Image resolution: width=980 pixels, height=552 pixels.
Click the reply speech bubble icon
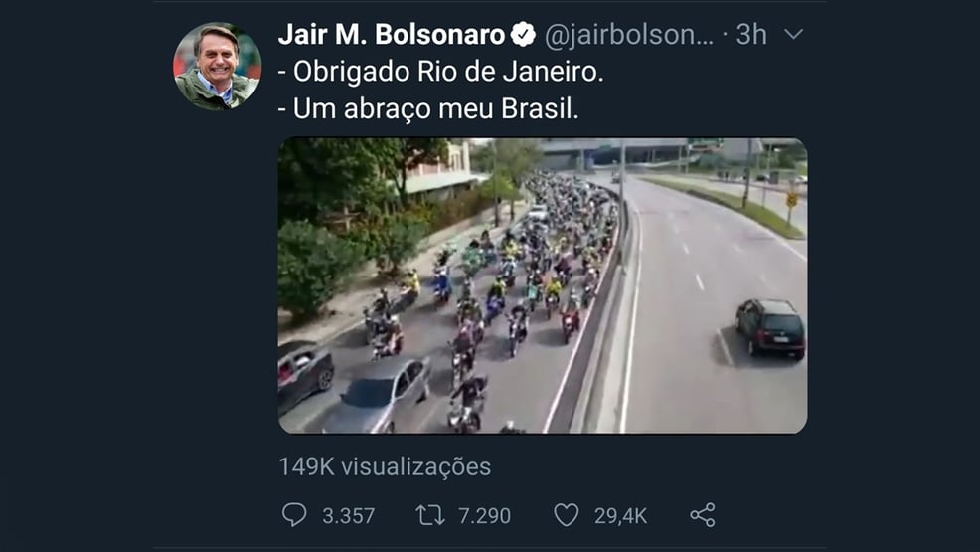coord(294,515)
